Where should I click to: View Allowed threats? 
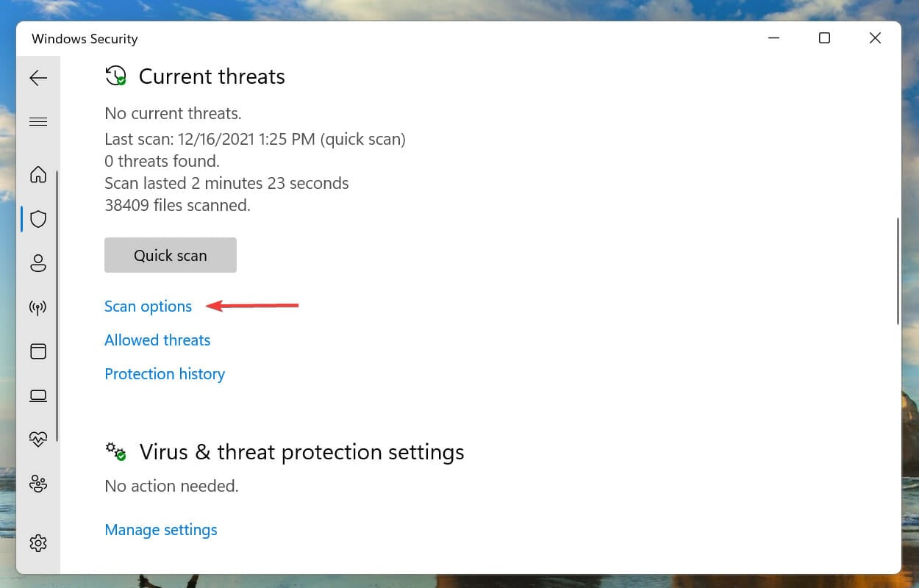point(157,340)
